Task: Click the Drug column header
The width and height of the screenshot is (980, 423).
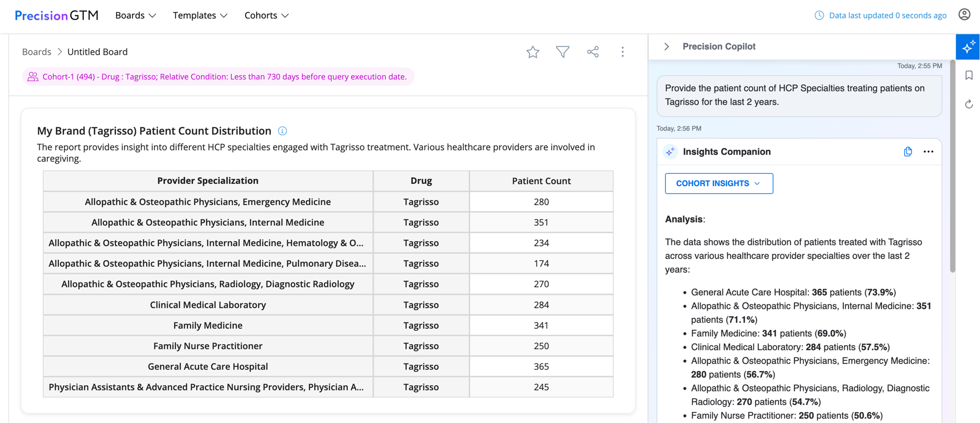Action: (x=421, y=181)
